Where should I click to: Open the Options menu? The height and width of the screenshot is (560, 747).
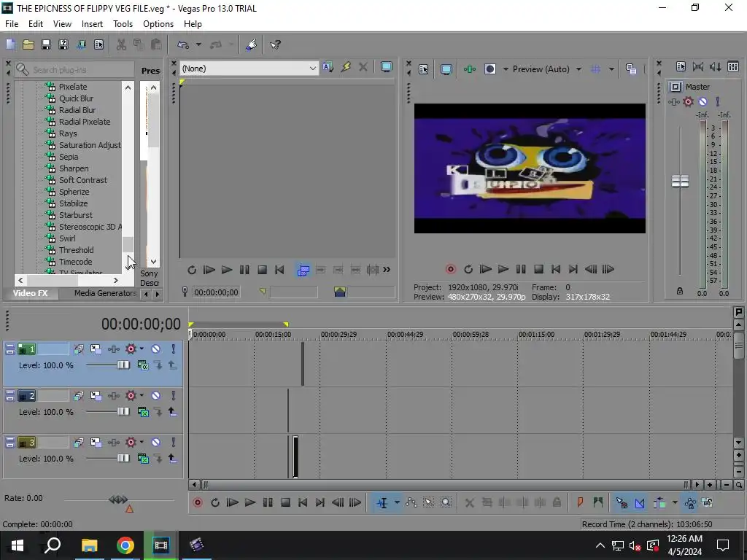(x=158, y=24)
